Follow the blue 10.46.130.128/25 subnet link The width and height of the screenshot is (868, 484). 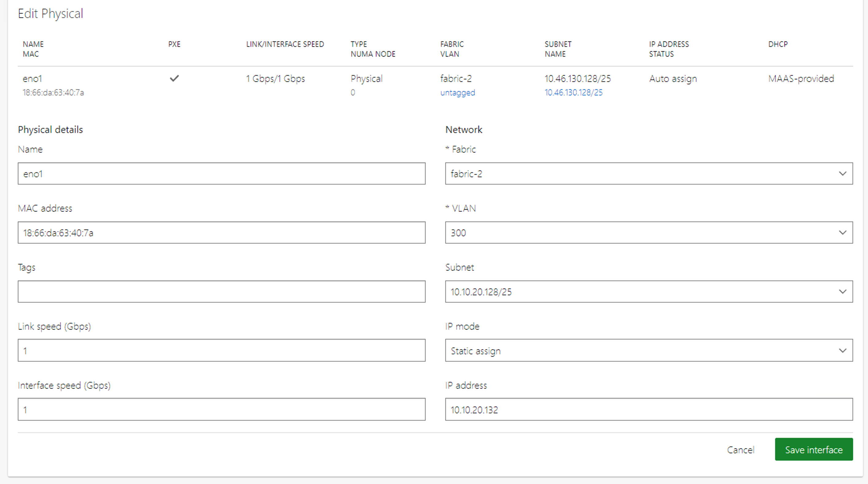pyautogui.click(x=573, y=93)
